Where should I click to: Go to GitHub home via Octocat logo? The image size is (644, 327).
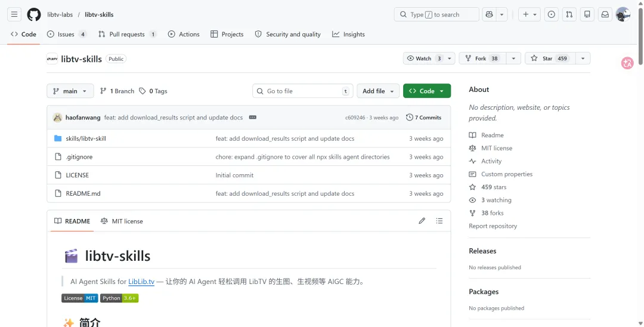[x=33, y=14]
